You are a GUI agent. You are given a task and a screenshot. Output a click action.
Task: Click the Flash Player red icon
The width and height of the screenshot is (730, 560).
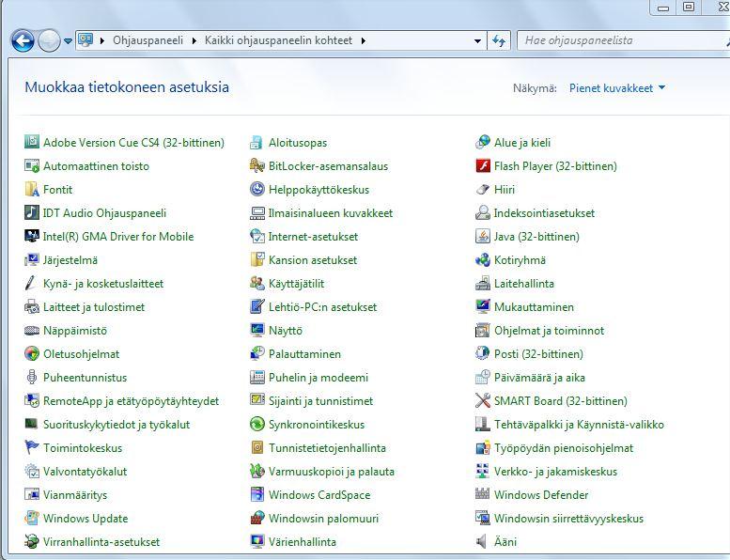pos(483,165)
